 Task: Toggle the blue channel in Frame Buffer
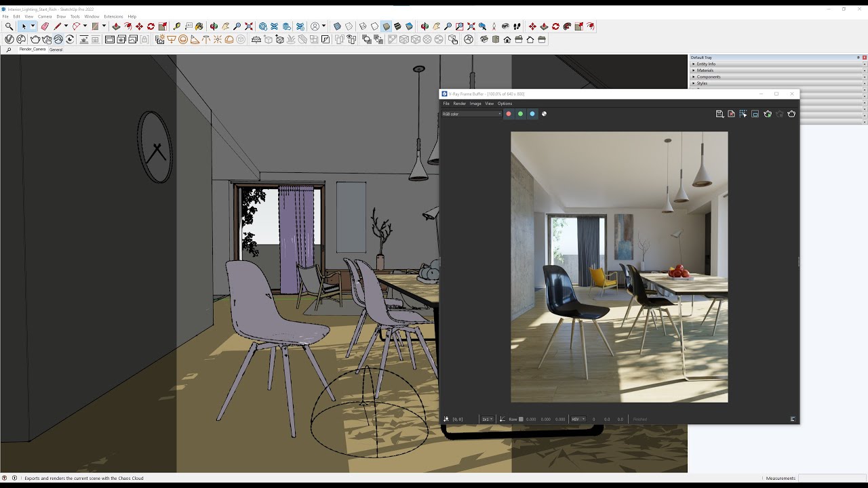click(532, 114)
